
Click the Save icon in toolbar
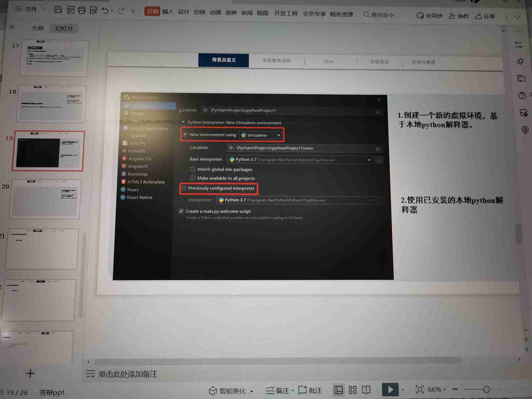coord(58,10)
